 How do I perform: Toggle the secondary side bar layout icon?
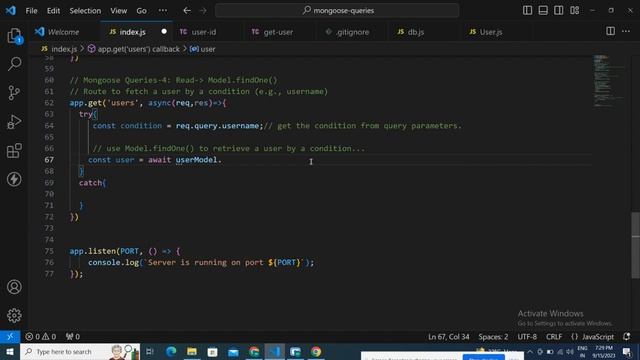point(558,10)
